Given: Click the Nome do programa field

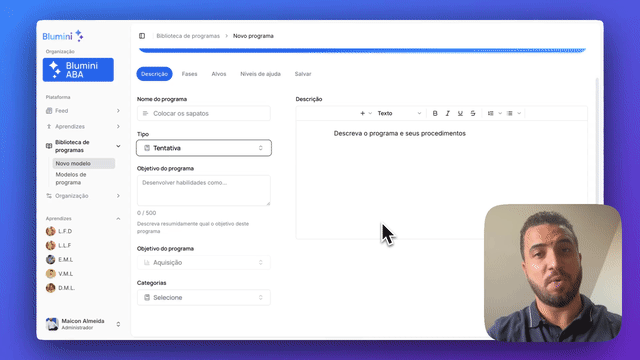Looking at the screenshot, I should [x=204, y=113].
